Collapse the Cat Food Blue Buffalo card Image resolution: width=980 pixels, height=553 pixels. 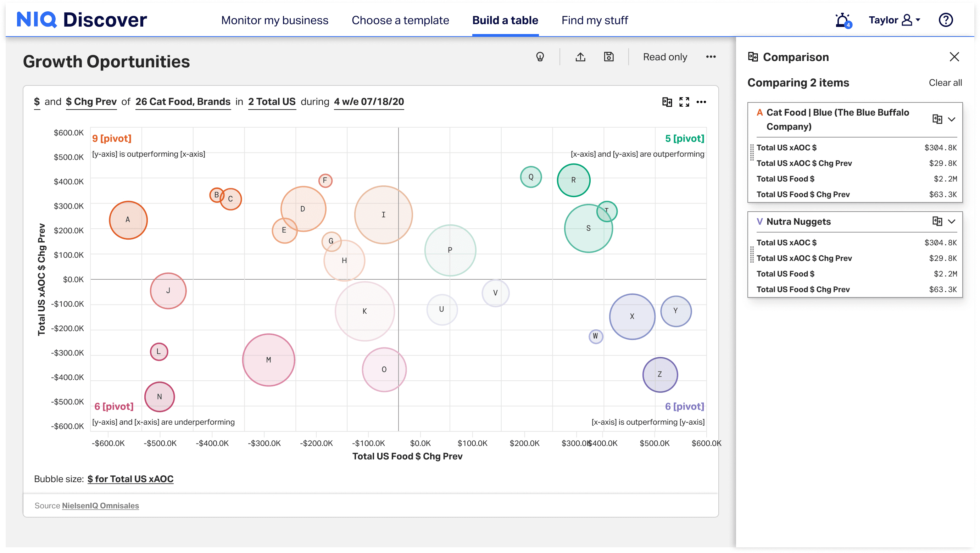[x=952, y=119]
